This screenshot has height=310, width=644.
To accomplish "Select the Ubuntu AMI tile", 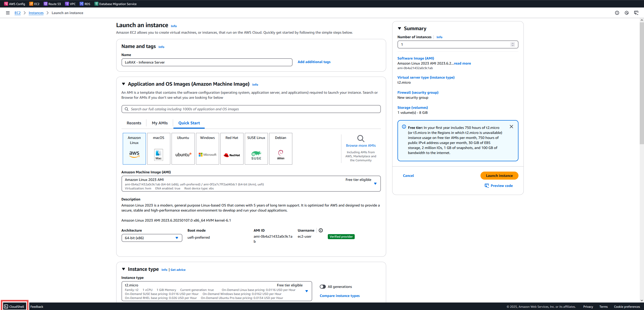I will (183, 148).
